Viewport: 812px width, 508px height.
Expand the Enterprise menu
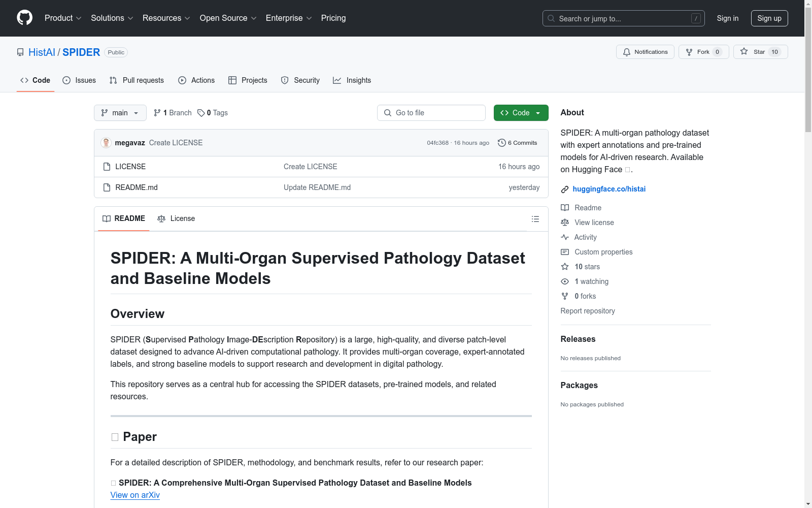(289, 18)
